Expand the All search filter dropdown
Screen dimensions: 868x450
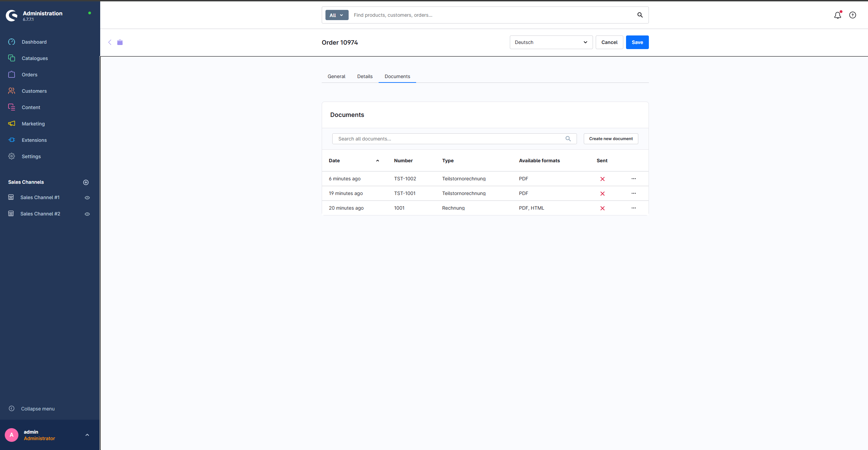pos(336,15)
